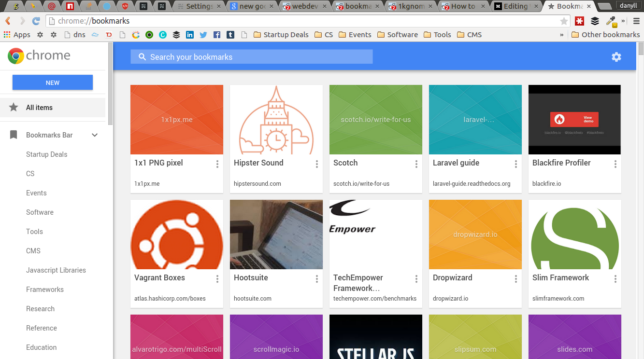The height and width of the screenshot is (359, 644).
Task: Open more options for Dropwizard bookmark
Action: 516,279
